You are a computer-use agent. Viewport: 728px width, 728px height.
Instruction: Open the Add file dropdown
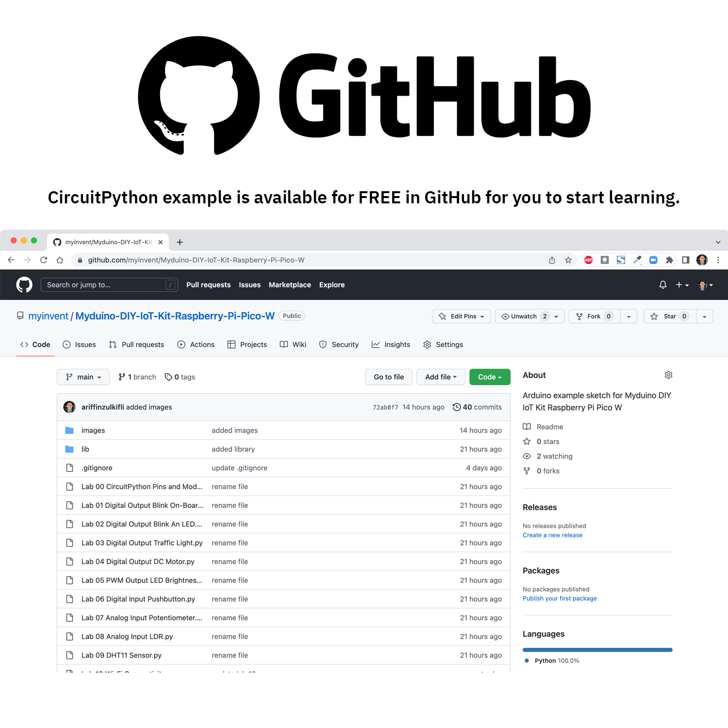point(441,377)
